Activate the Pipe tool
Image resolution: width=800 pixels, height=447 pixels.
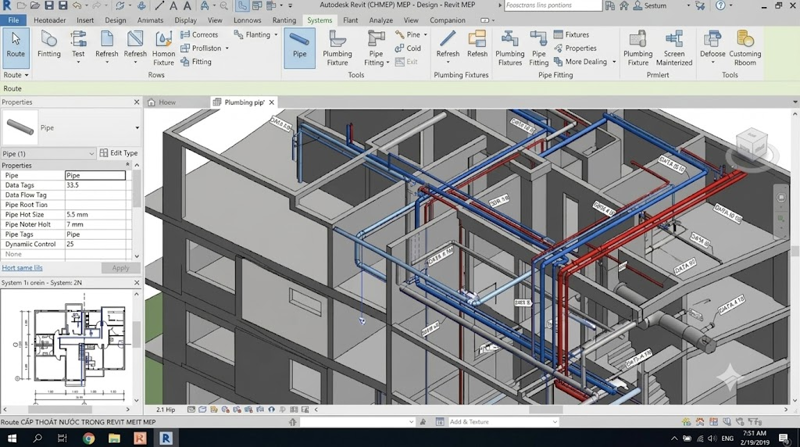(299, 47)
